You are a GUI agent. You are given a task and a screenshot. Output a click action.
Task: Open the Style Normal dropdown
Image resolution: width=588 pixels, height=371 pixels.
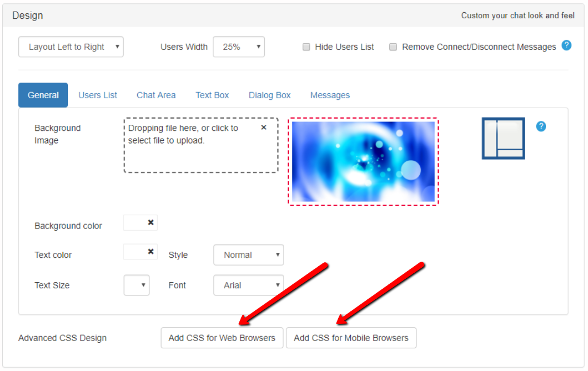[x=248, y=255]
